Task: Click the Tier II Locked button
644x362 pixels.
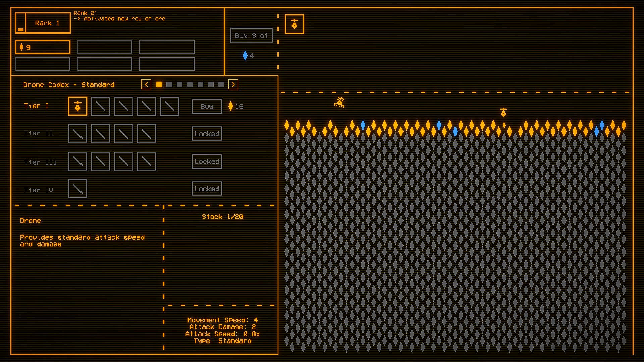Action: pyautogui.click(x=207, y=134)
